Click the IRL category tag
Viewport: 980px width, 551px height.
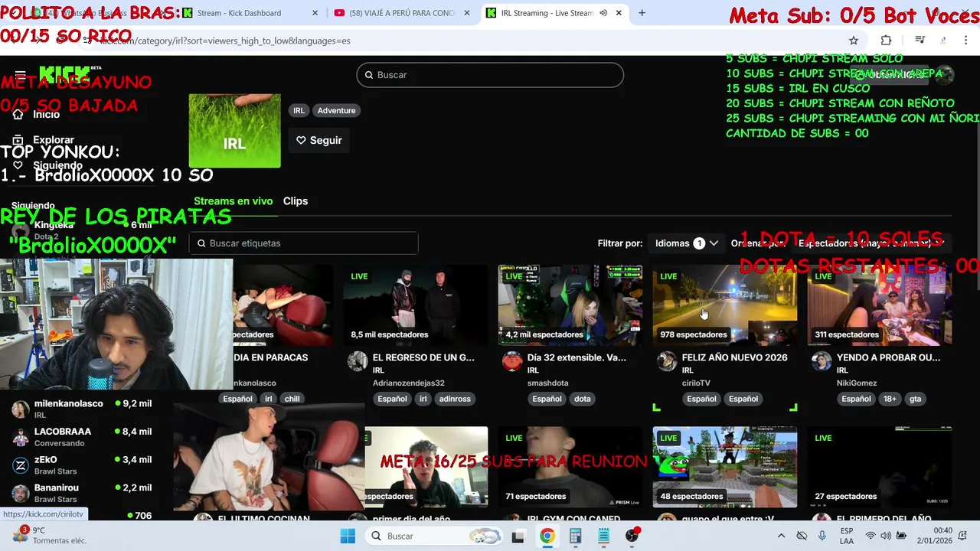[x=299, y=110]
